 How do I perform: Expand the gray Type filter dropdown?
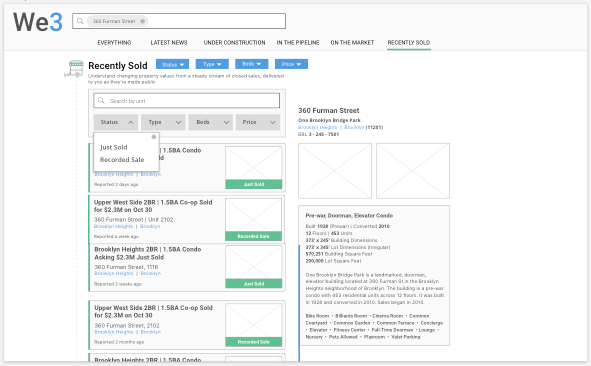pos(163,122)
